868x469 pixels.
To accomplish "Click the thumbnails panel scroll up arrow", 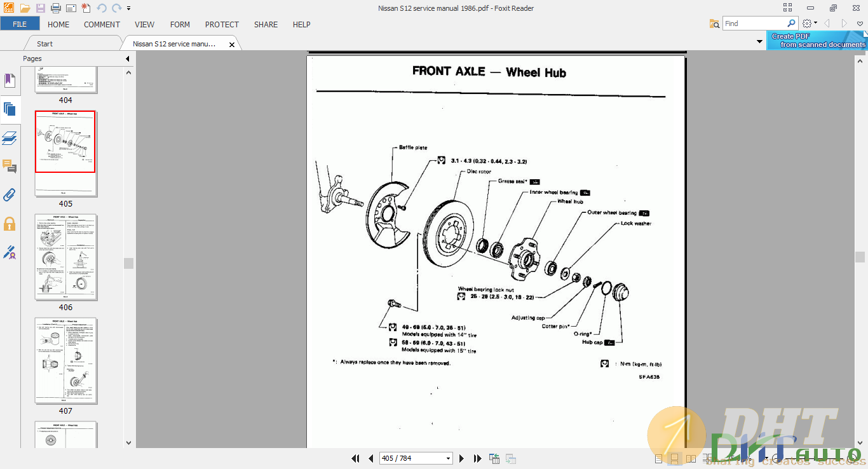I will (x=129, y=72).
